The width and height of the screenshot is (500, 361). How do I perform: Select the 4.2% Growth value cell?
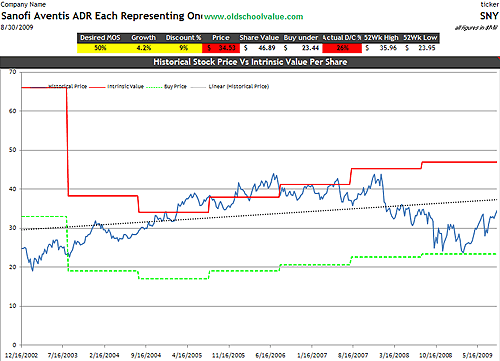pyautogui.click(x=144, y=48)
